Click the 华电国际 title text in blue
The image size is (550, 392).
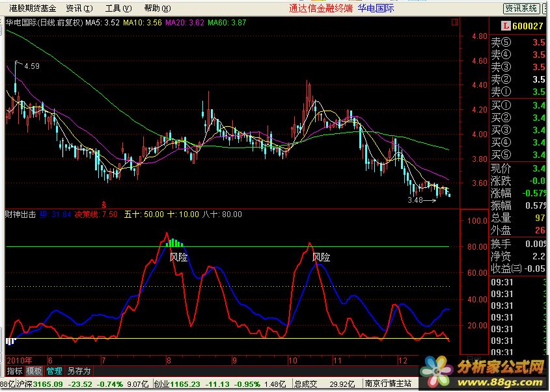pyautogui.click(x=376, y=8)
